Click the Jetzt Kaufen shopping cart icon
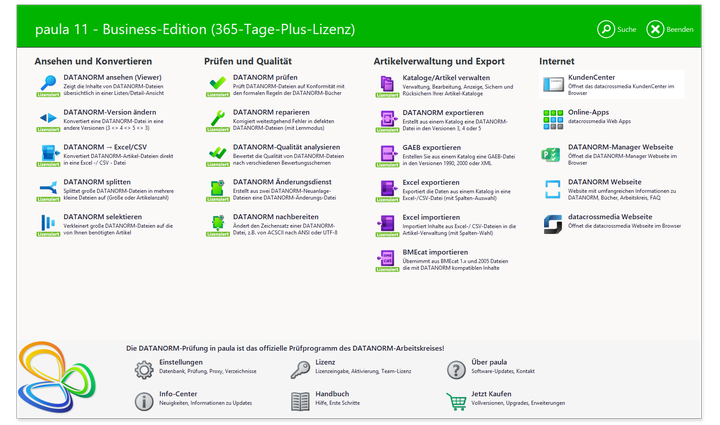This screenshot has width=720, height=425. tap(456, 401)
